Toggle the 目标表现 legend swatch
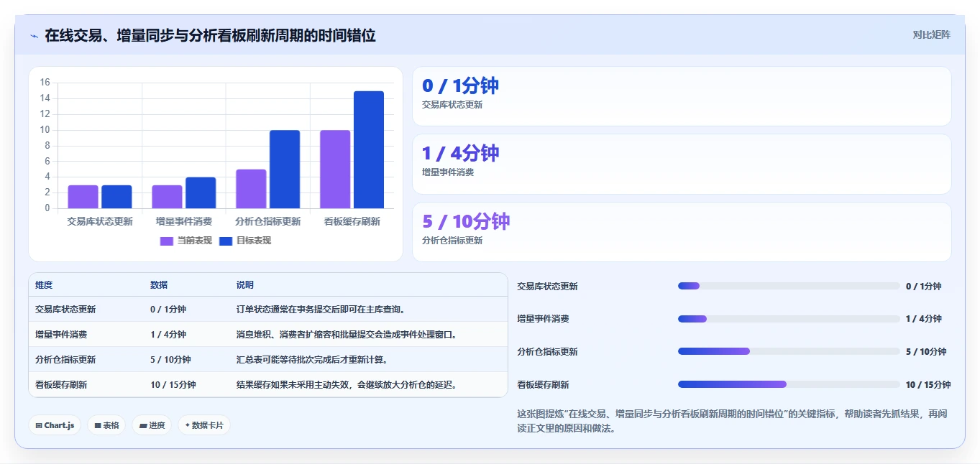Screen dimensions: 980x464 pos(226,241)
